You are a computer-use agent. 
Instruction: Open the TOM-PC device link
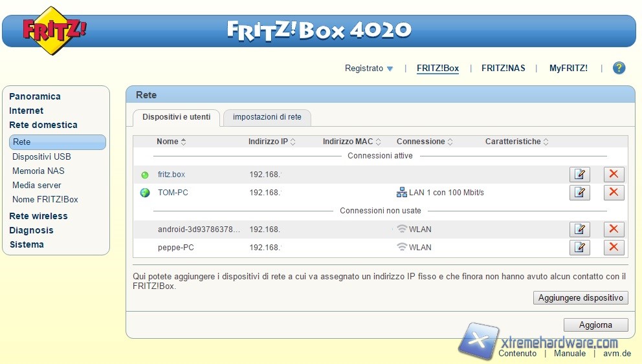pos(173,193)
